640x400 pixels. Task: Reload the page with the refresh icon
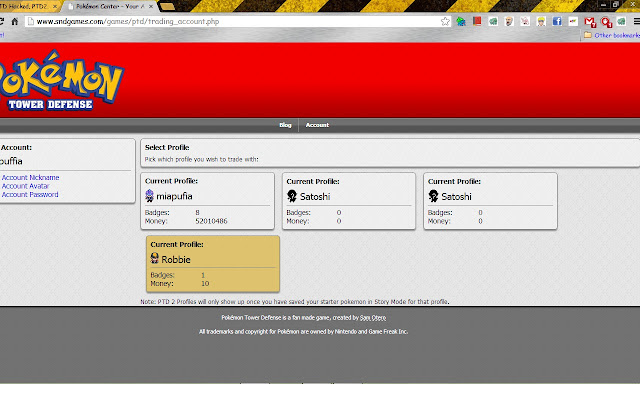[1, 21]
